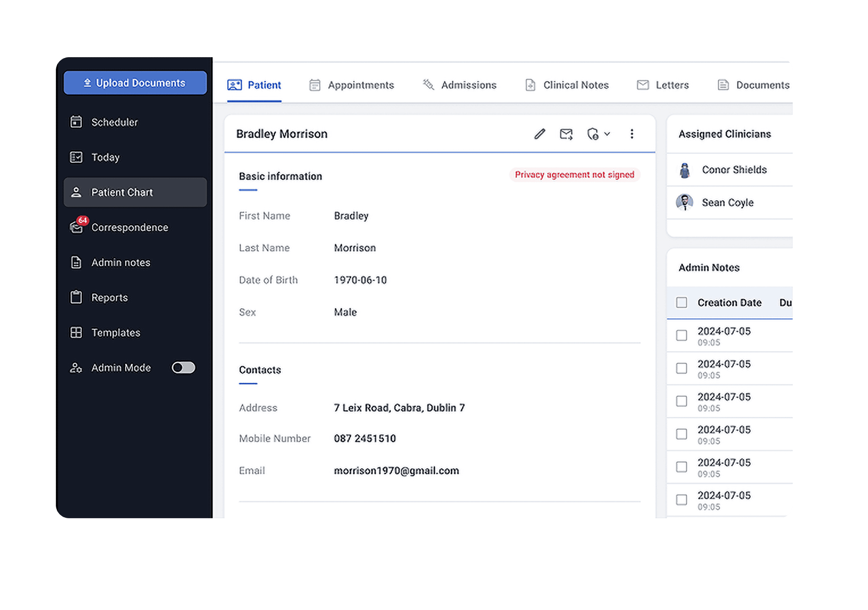This screenshot has width=868, height=610.
Task: Open the three-dot options menu
Action: point(632,134)
